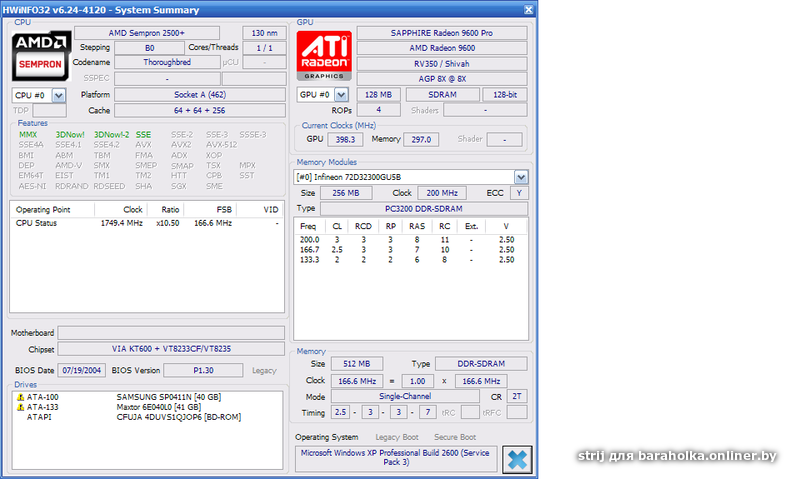Click the PC3200 DDR-SDRAM type field

tap(424, 209)
